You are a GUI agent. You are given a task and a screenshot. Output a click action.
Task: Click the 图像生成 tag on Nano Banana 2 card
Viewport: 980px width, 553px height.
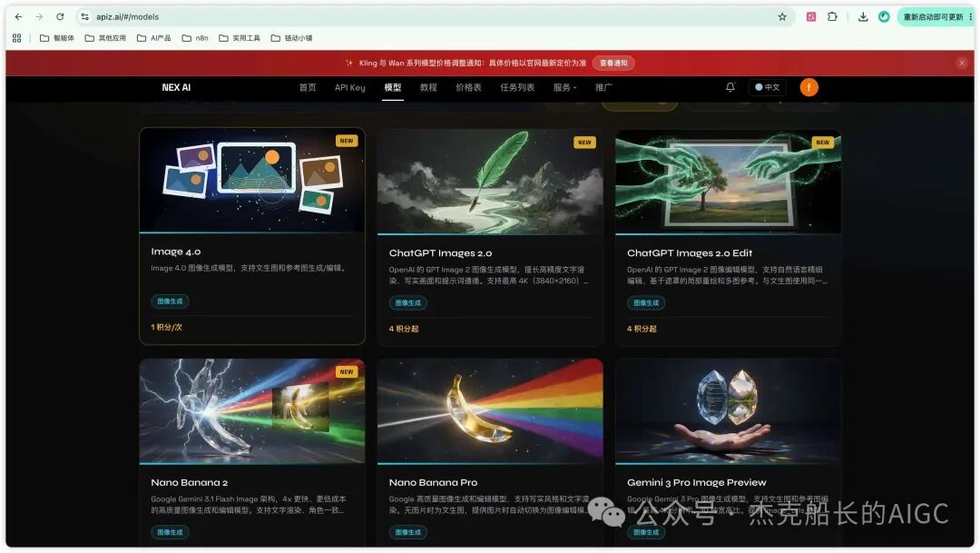(x=170, y=532)
